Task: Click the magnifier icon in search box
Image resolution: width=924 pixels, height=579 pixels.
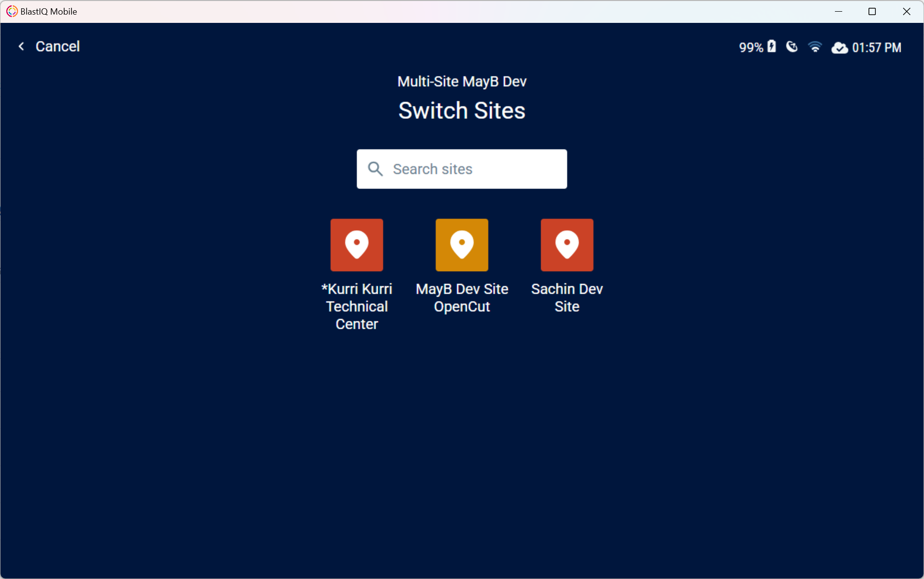Action: tap(375, 169)
